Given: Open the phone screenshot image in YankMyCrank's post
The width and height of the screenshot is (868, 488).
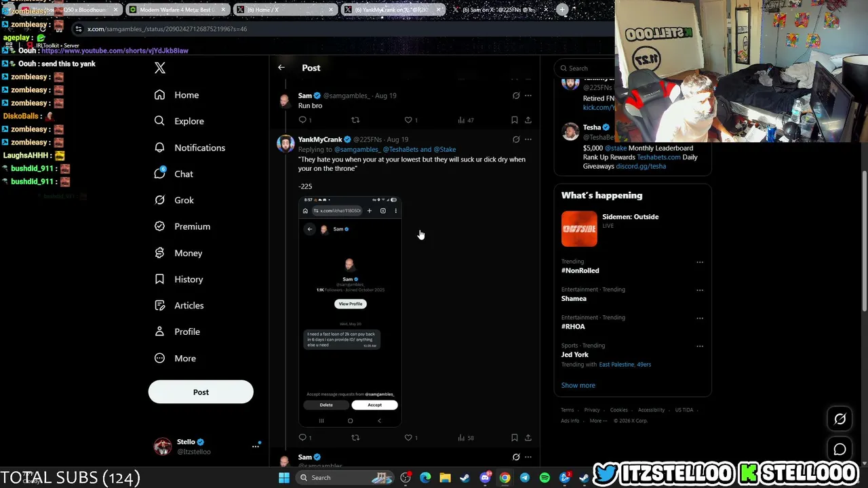Looking at the screenshot, I should click(x=350, y=311).
